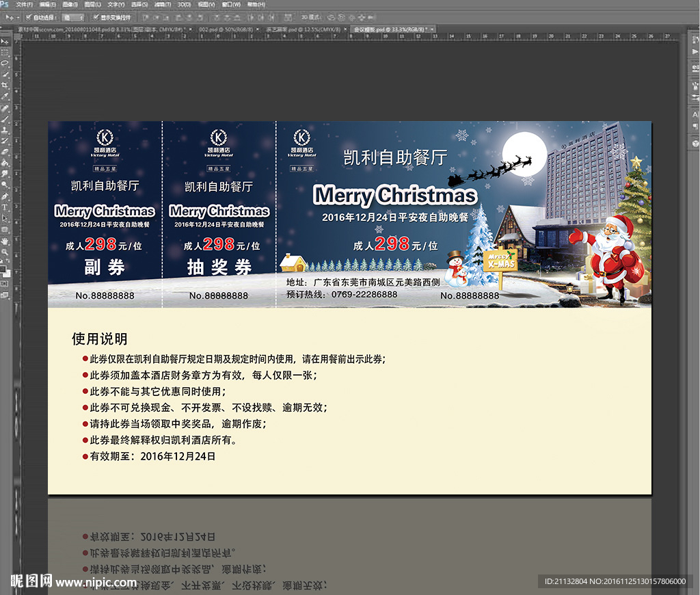Click the foreground color swatch
Screen dimensions: 700x595
pos(3,269)
